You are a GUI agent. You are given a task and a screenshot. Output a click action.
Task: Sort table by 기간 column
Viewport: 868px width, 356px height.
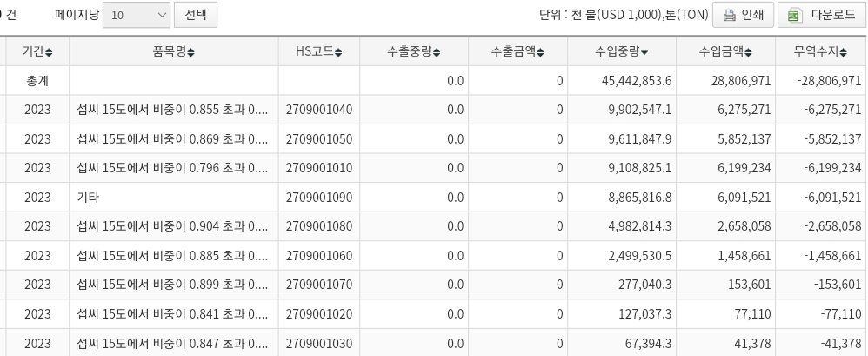click(x=37, y=52)
